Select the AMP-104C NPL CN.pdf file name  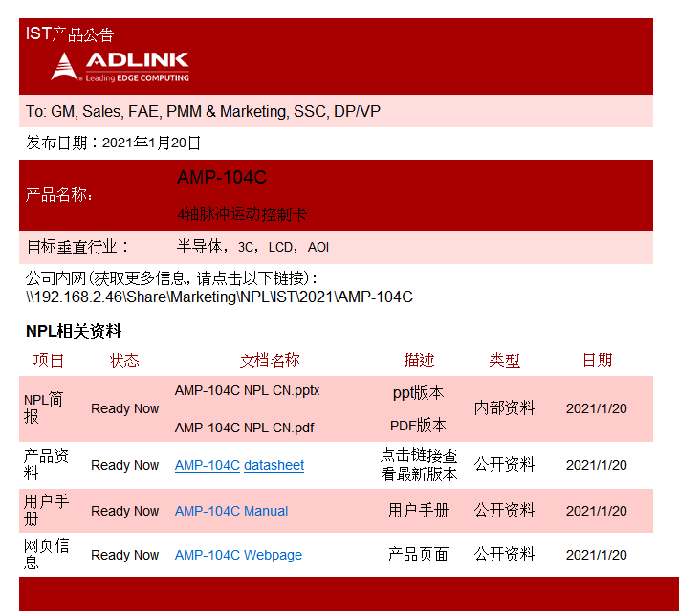pyautogui.click(x=244, y=428)
